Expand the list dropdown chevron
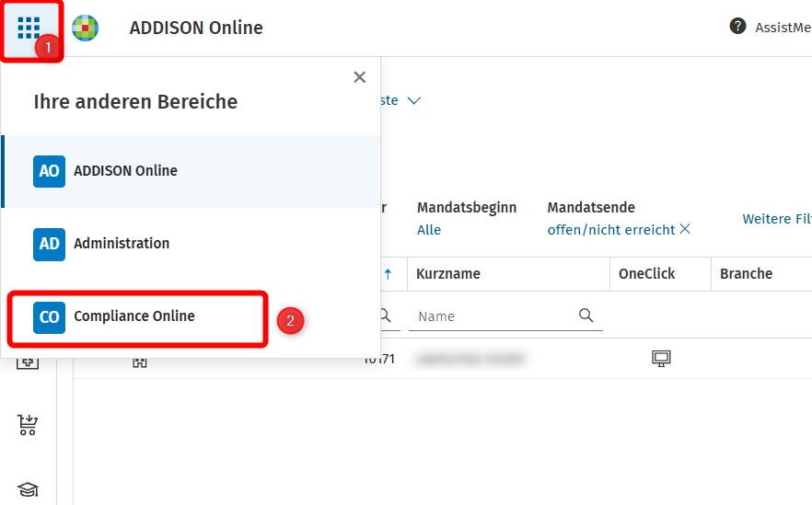 tap(413, 100)
